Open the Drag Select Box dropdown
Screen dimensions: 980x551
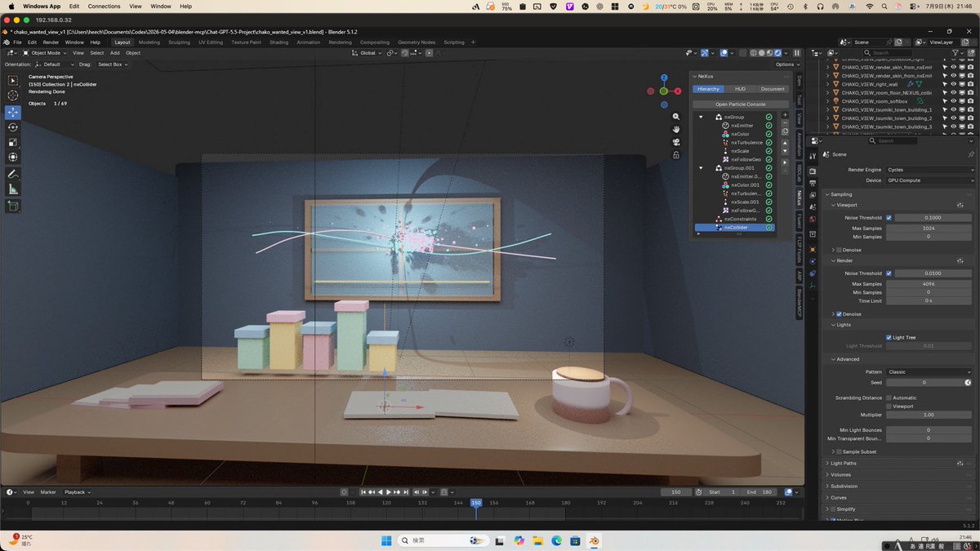[x=112, y=64]
